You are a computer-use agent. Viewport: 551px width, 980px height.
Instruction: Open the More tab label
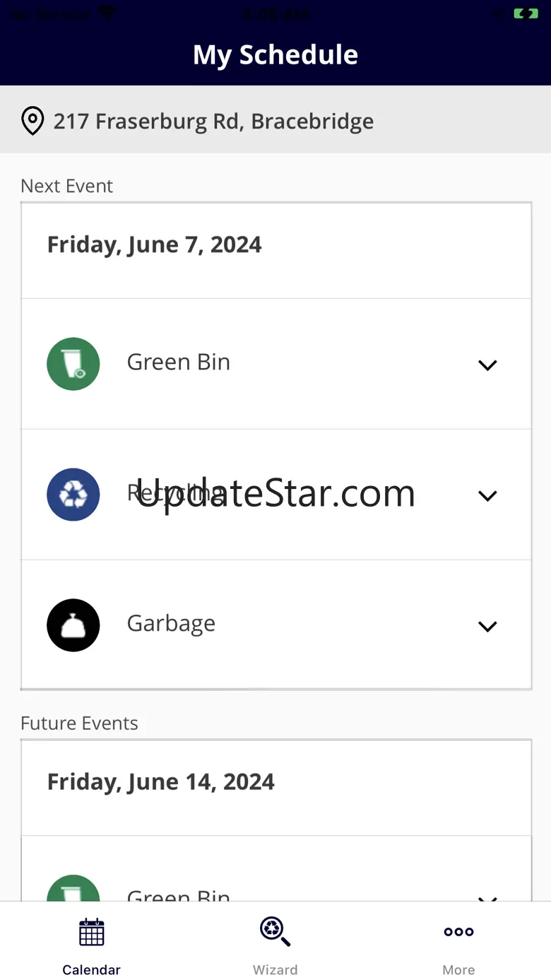click(x=458, y=969)
